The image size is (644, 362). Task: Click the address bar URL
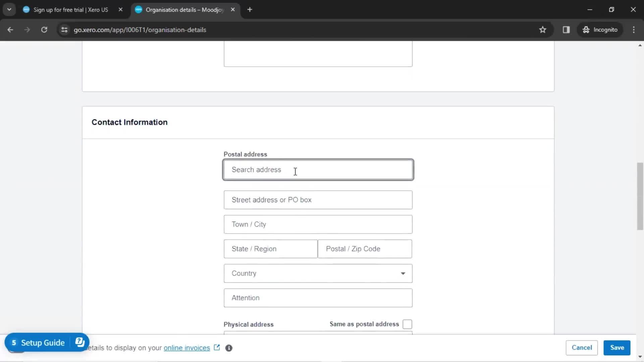pos(140,30)
